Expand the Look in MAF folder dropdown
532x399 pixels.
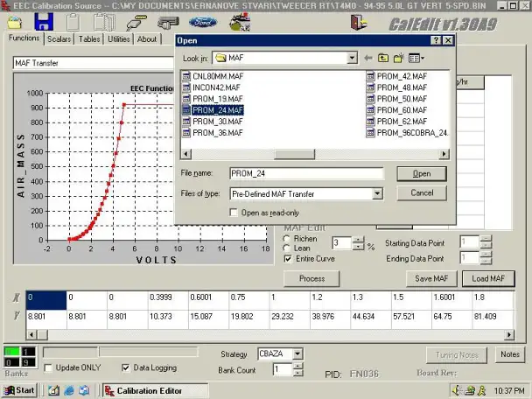click(352, 58)
